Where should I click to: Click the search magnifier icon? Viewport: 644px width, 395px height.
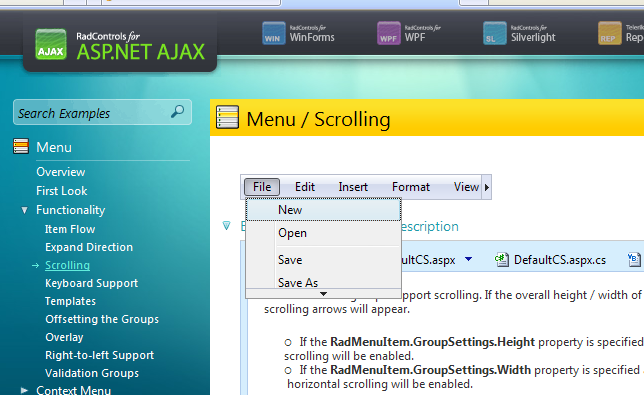(x=177, y=111)
